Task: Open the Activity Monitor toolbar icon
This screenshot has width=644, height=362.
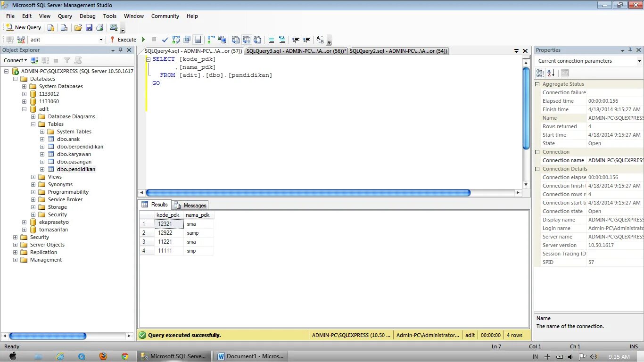Action: pyautogui.click(x=113, y=27)
